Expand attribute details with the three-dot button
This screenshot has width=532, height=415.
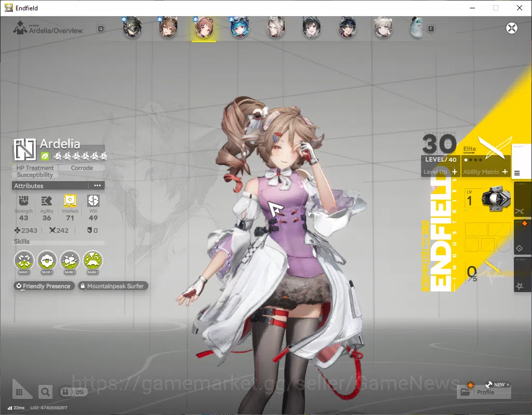(x=97, y=186)
